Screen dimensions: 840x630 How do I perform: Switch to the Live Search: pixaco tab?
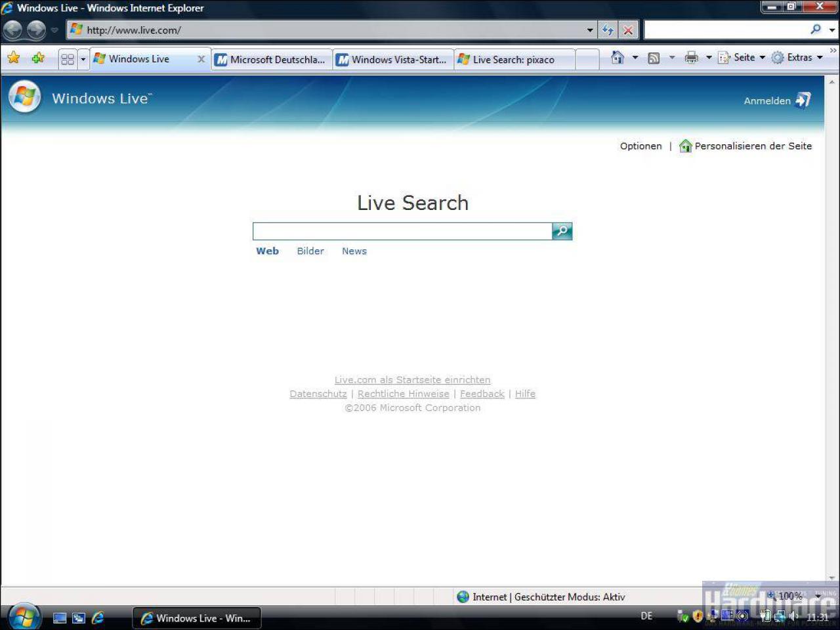pyautogui.click(x=514, y=59)
